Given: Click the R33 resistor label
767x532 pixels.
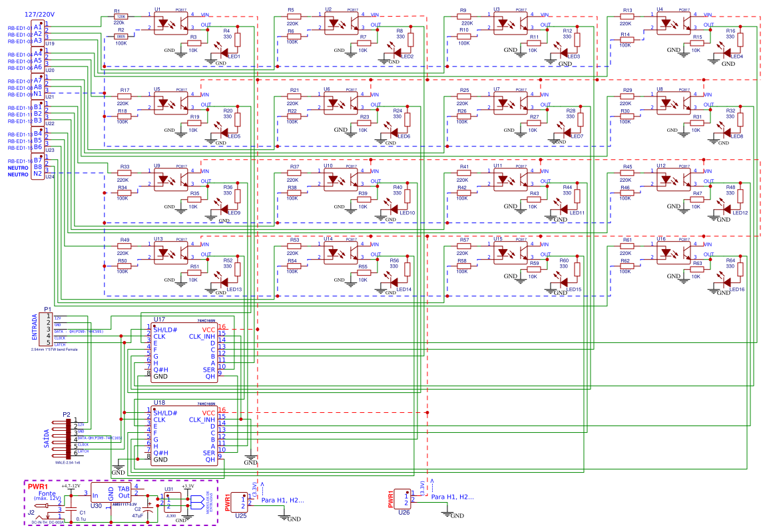Looking at the screenshot, I should click(x=125, y=166).
